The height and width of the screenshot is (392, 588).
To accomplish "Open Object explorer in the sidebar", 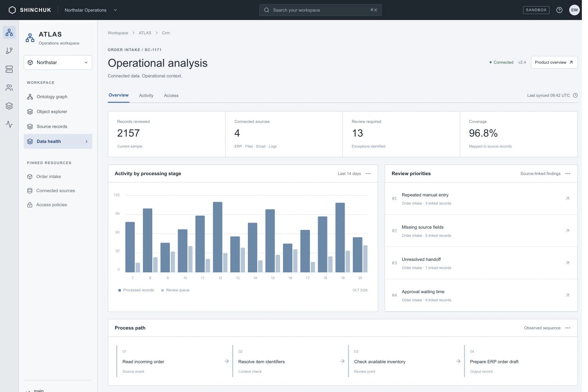I will click(58, 111).
